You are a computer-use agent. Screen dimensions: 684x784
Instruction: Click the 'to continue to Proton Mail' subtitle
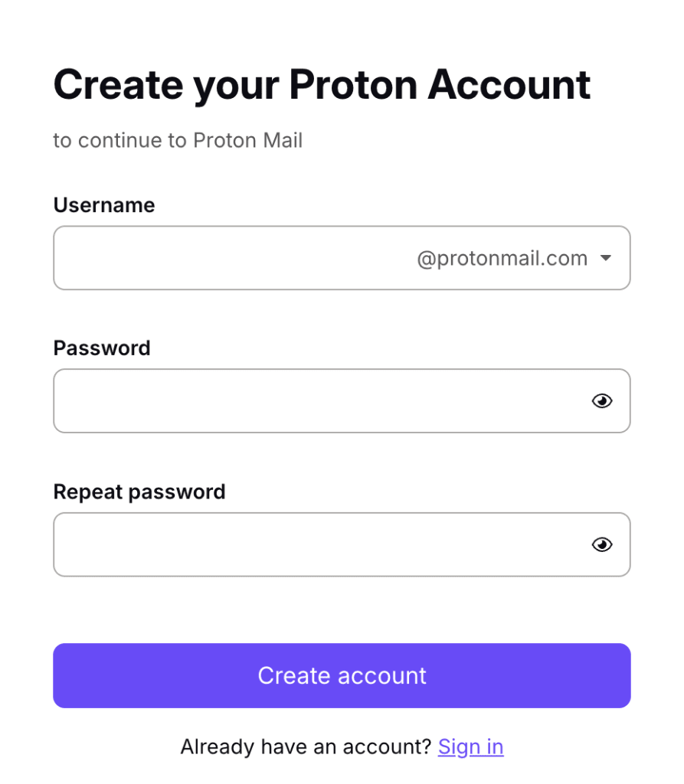178,140
